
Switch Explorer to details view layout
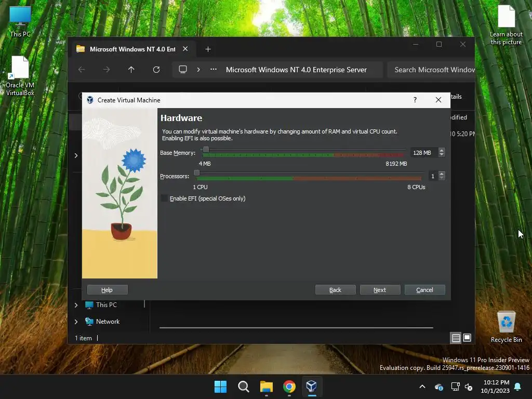456,338
